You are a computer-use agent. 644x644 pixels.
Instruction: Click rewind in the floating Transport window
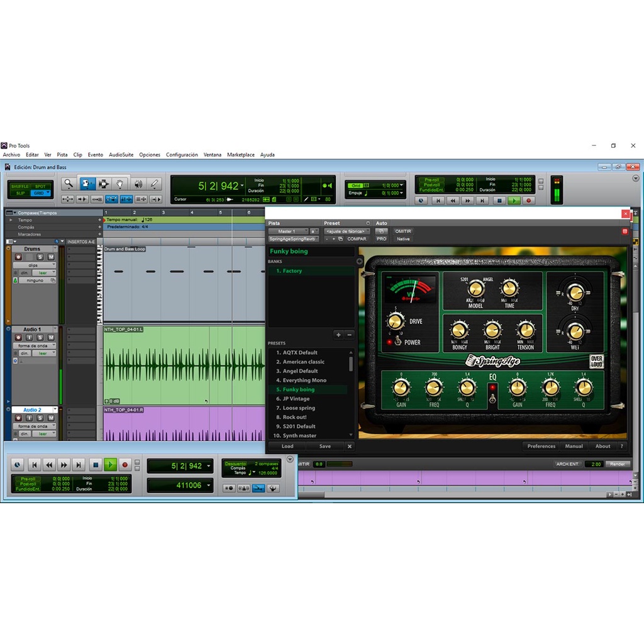pos(49,465)
